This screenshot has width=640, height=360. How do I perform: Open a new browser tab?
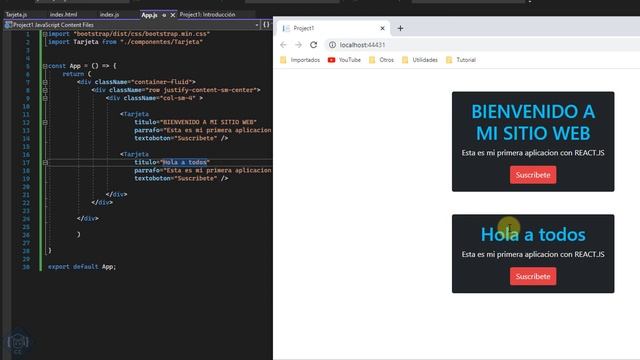[x=400, y=28]
